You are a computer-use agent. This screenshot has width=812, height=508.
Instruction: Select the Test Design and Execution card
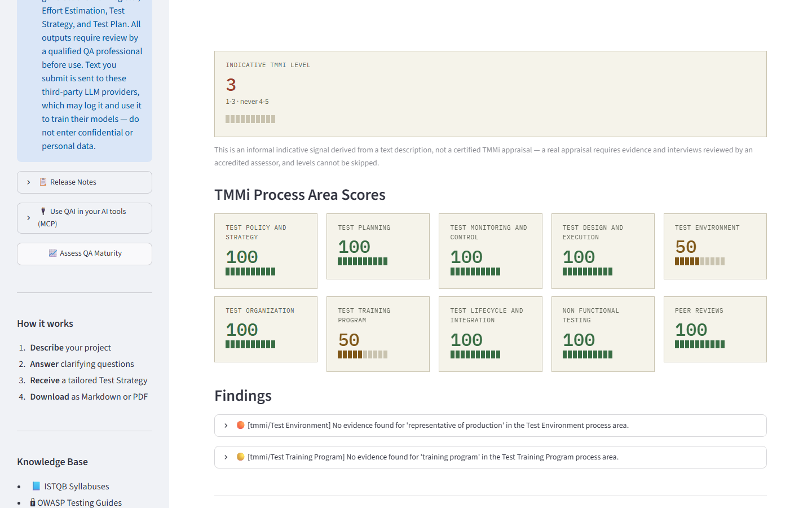[603, 251]
